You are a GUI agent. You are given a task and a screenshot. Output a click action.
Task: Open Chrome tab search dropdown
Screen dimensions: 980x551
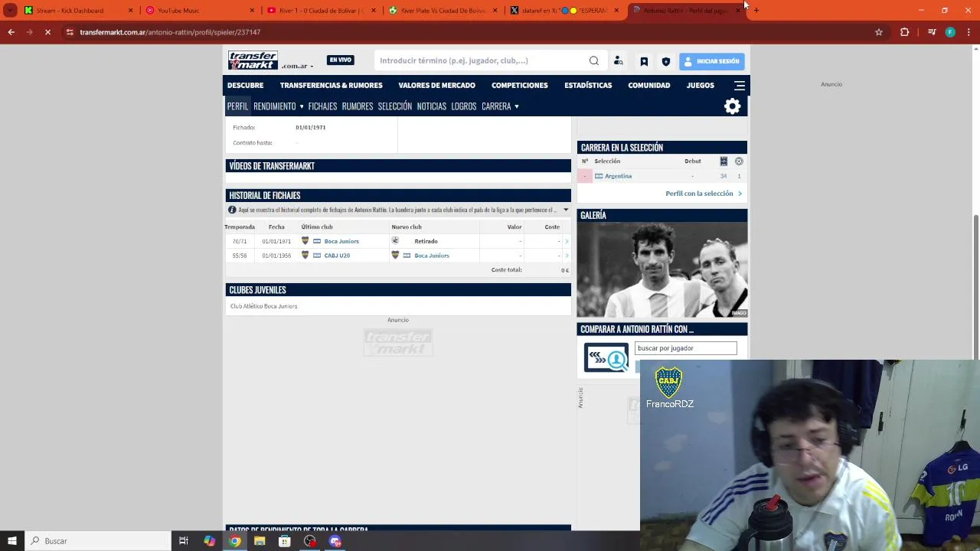tap(10, 11)
